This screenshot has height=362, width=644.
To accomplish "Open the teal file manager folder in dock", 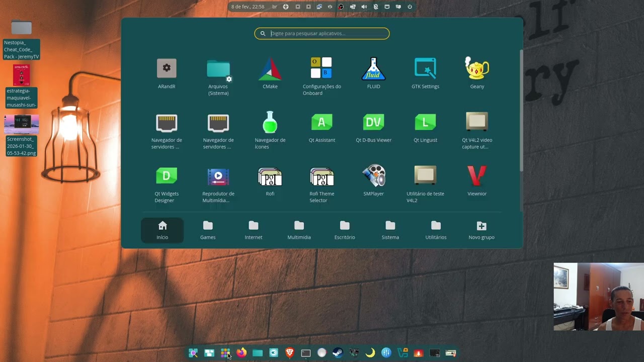I will coord(258,353).
